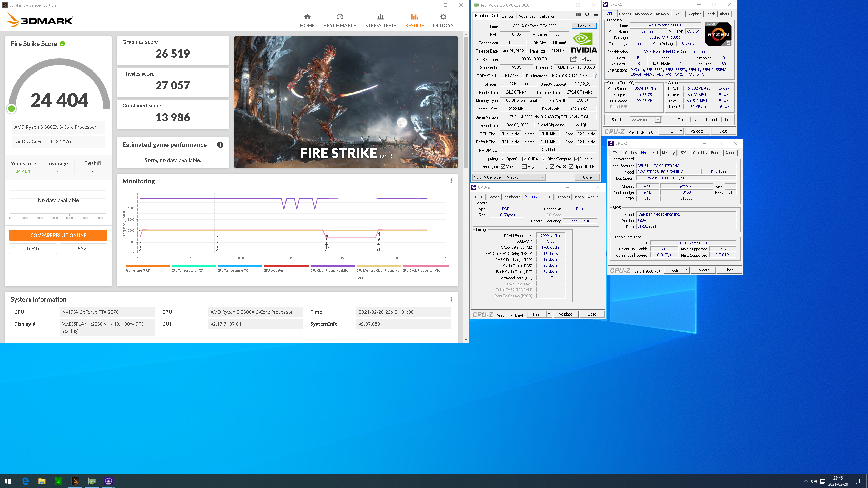Open the GPU-Z hamburger menu
The height and width of the screenshot is (488, 868).
[596, 15]
